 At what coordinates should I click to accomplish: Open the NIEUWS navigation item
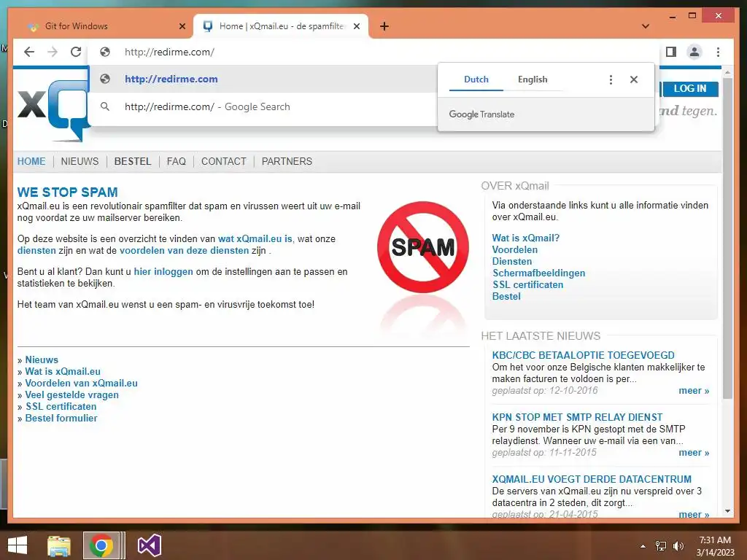(80, 161)
